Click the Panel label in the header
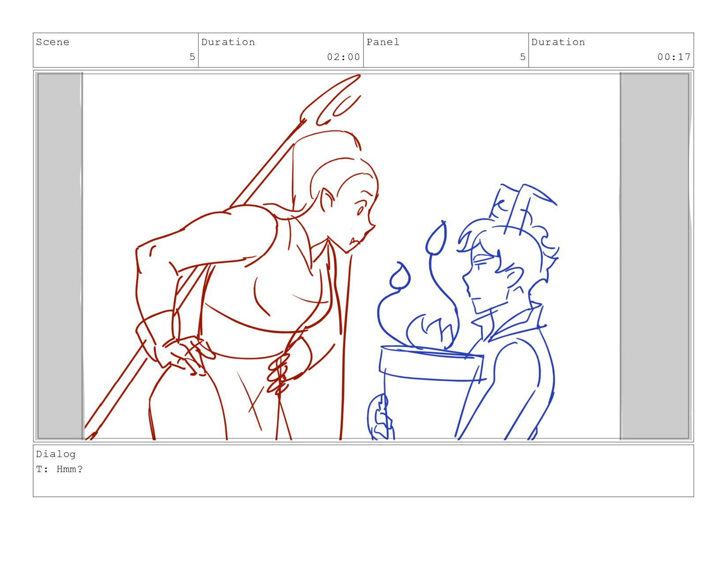Screen dimensions: 728x563 click(383, 42)
